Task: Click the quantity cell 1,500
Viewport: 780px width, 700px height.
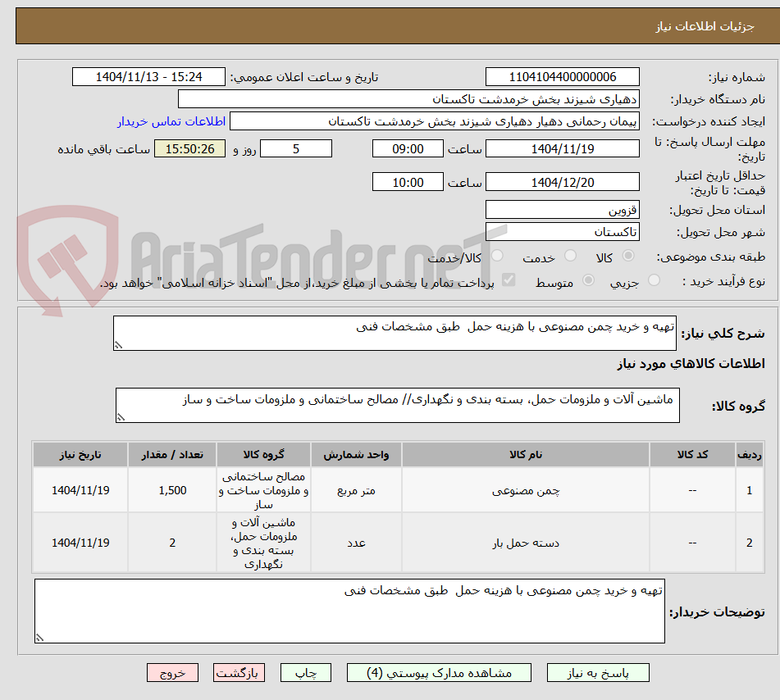Action: pyautogui.click(x=172, y=490)
